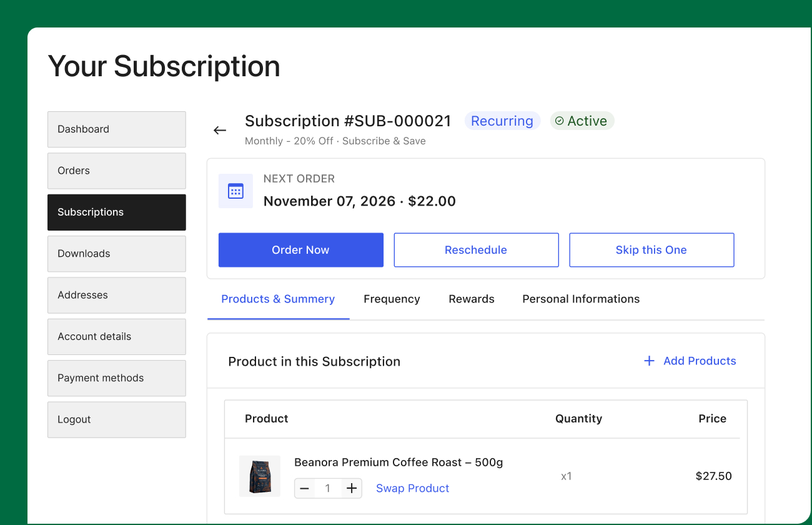This screenshot has height=525, width=812.
Task: Click the plus icon next to Add Products
Action: click(649, 361)
